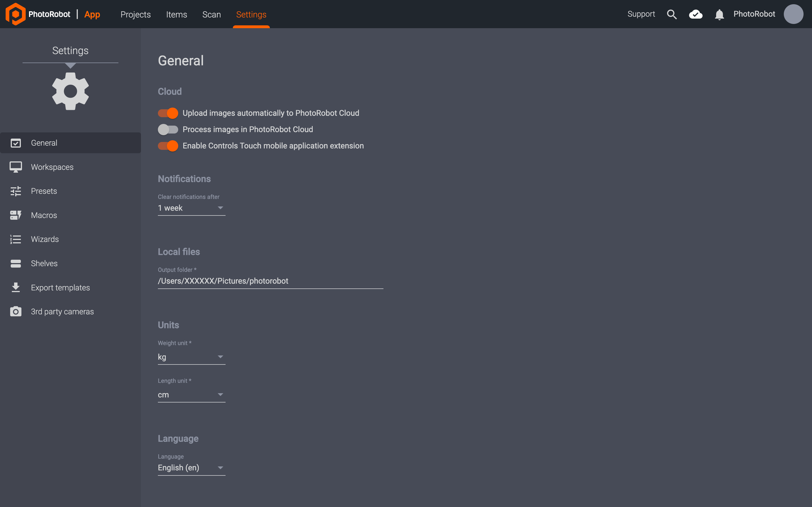Click the Output folder path field
The height and width of the screenshot is (507, 812).
(x=270, y=281)
